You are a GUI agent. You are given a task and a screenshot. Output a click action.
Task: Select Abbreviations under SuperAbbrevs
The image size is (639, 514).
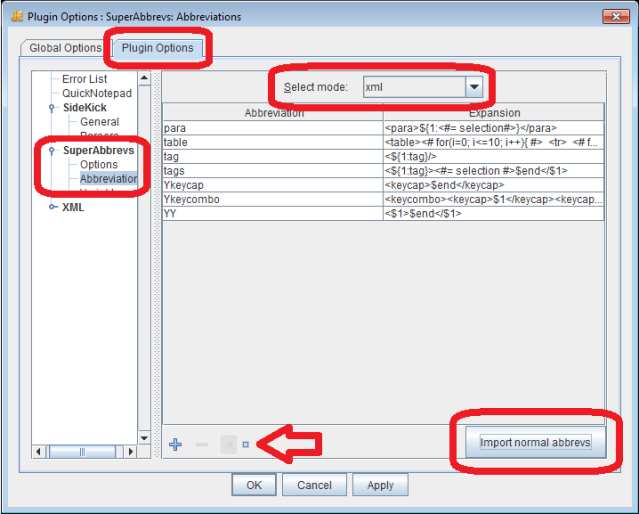108,179
